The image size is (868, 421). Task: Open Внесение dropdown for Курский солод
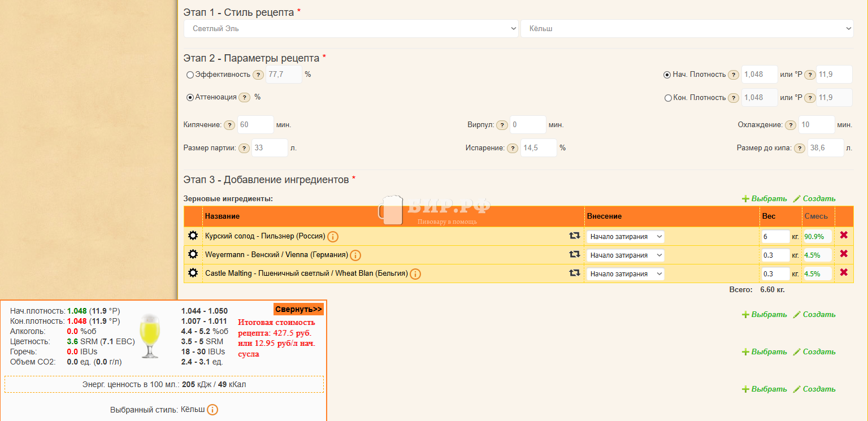pos(625,236)
